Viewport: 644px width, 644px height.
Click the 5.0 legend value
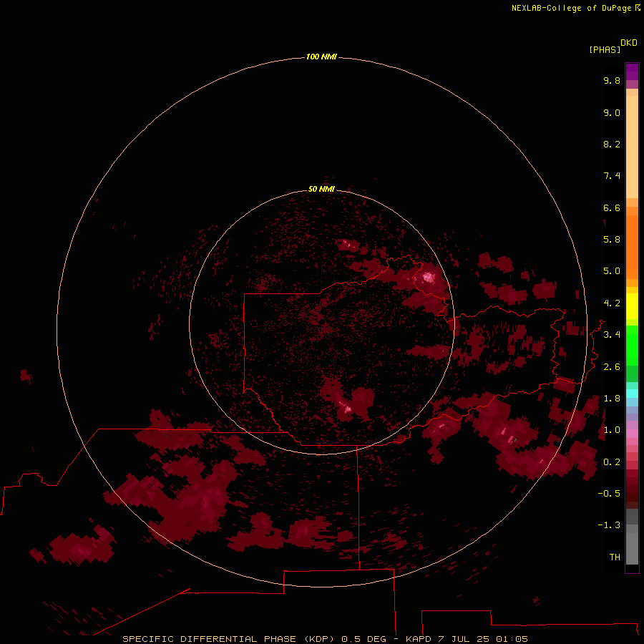click(612, 271)
